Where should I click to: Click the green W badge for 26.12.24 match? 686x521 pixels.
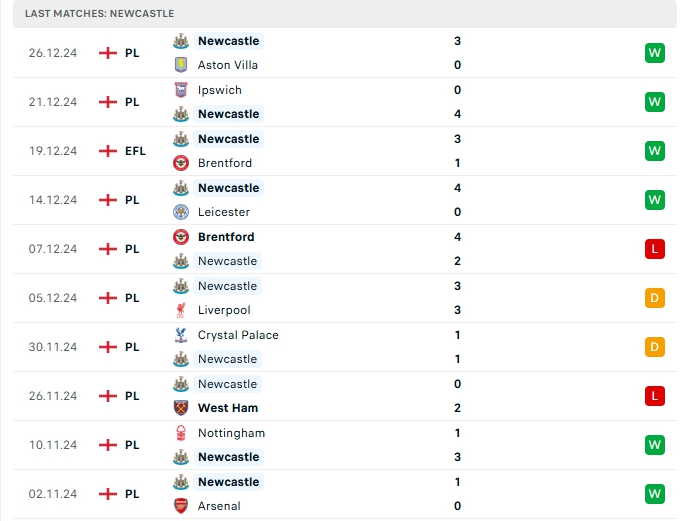pyautogui.click(x=655, y=53)
